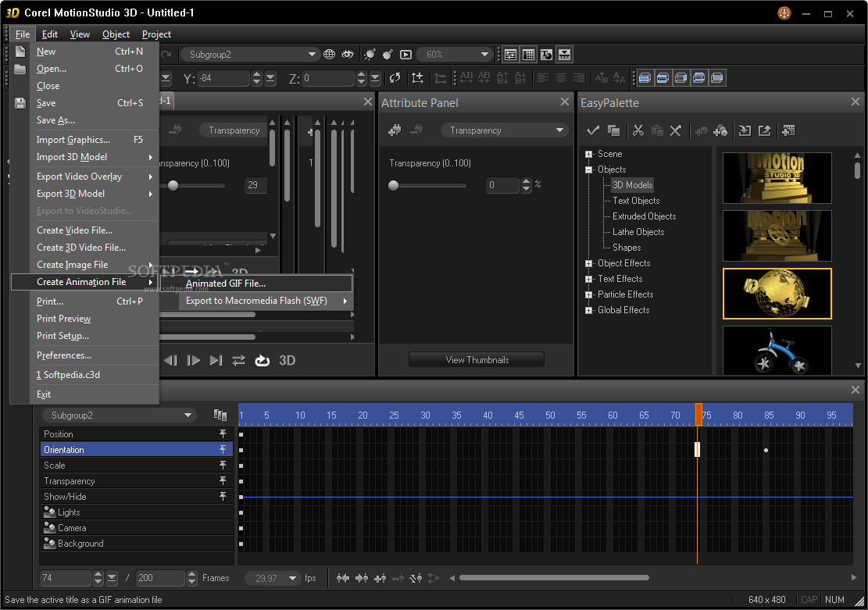868x610 pixels.
Task: Click the orange playhead marker at frame 74
Action: coord(698,415)
